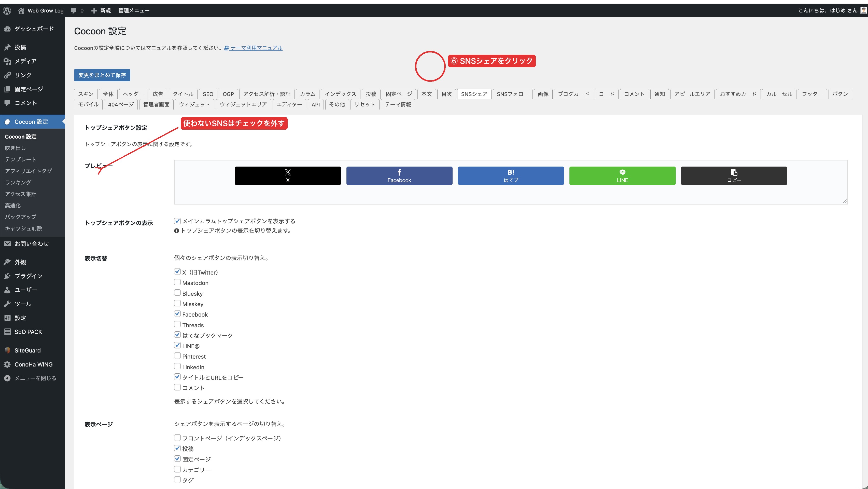Open the Web Grow Log home icon
This screenshot has width=868, height=489.
point(21,10)
